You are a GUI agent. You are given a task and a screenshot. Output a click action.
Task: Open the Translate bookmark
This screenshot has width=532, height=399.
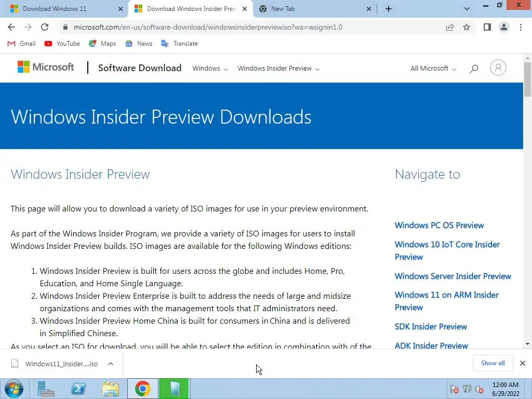179,44
